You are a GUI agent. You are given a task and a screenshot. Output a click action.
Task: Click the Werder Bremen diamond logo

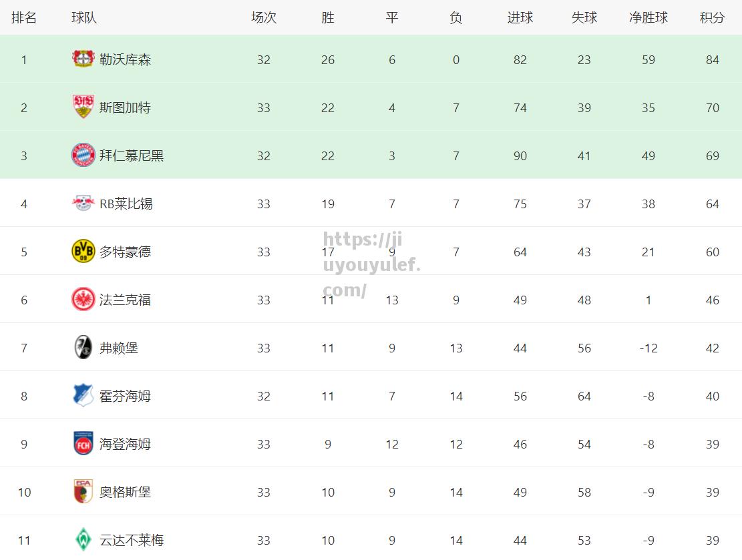pos(83,540)
